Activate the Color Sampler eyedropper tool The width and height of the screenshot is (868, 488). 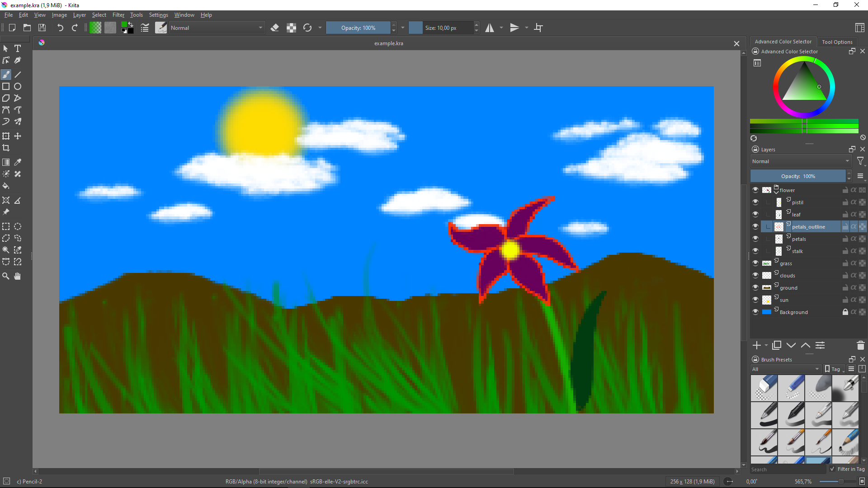(x=18, y=162)
